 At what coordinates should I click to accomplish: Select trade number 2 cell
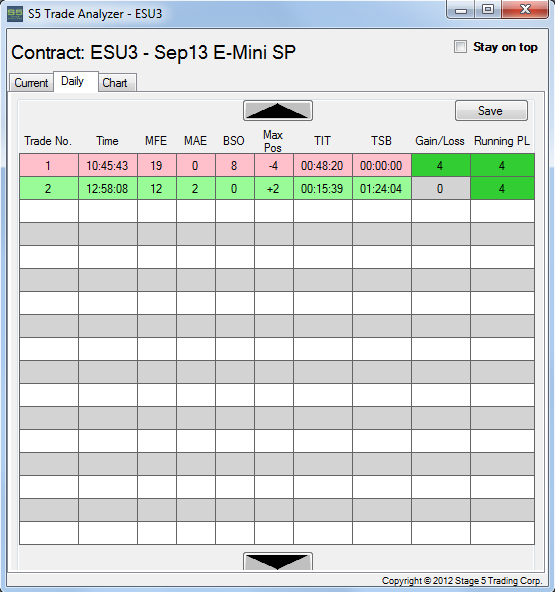click(x=49, y=188)
